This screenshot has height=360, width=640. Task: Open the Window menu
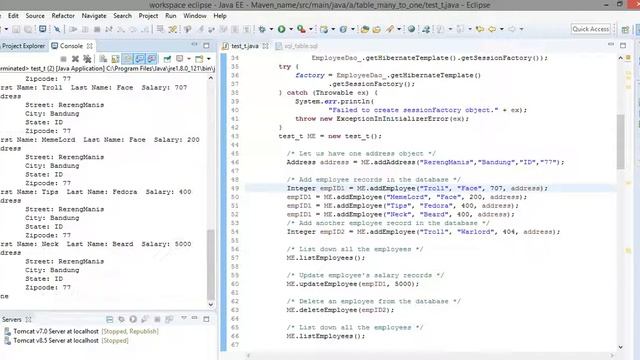point(195,16)
